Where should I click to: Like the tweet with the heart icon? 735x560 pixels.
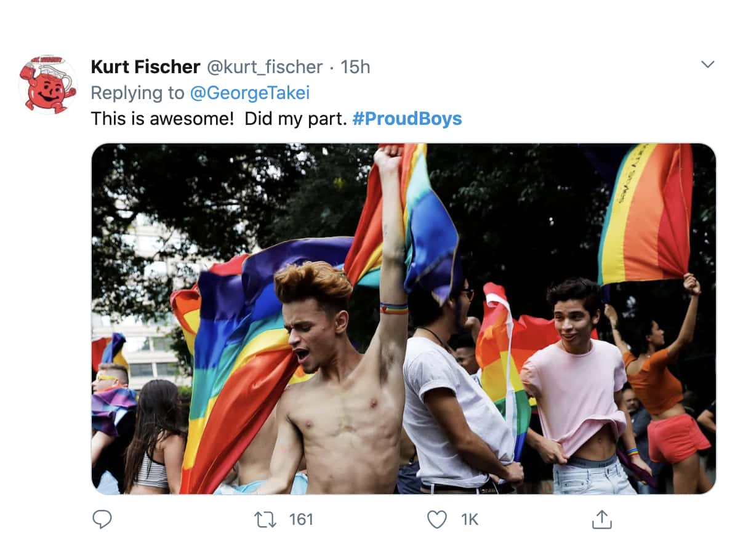pos(437,519)
